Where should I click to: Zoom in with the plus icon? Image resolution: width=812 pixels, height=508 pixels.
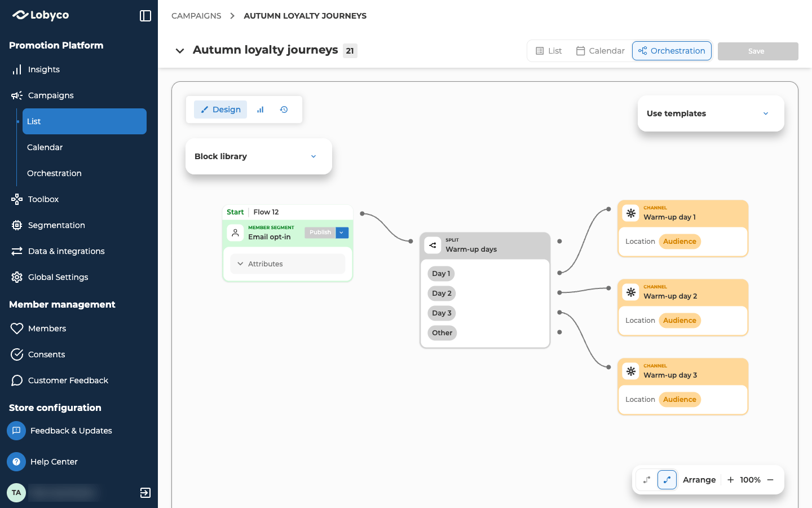[731, 480]
